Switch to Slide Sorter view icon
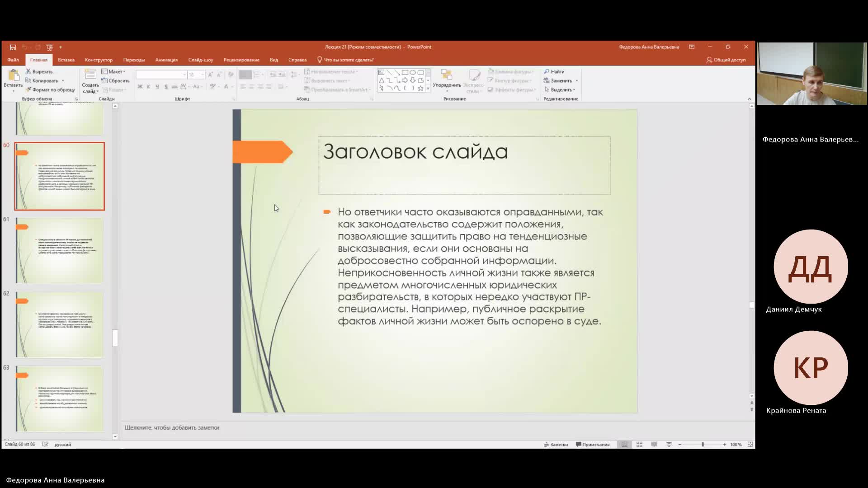Viewport: 868px width, 488px height. (x=639, y=445)
